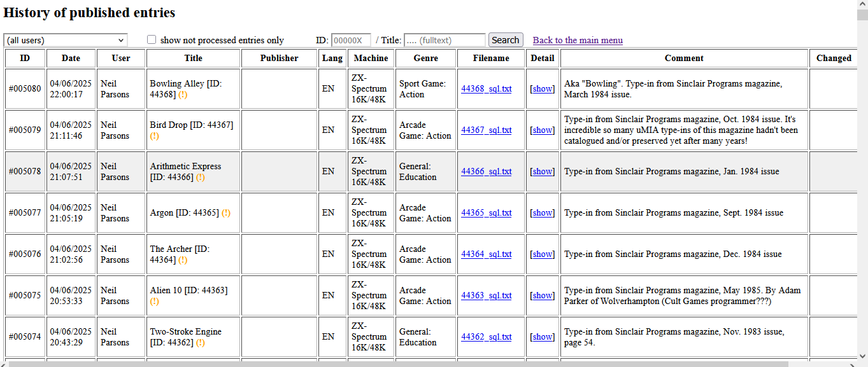The width and height of the screenshot is (868, 367).
Task: Toggle show not processed entries only checkbox
Action: (152, 39)
